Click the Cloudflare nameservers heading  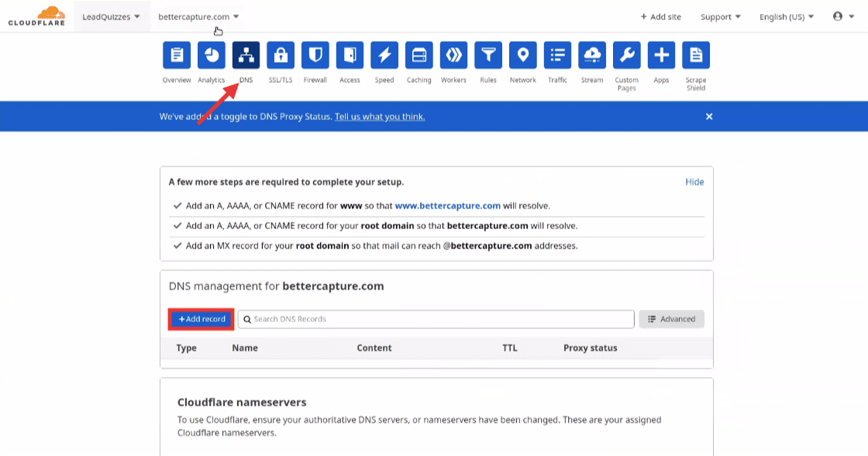click(x=242, y=403)
